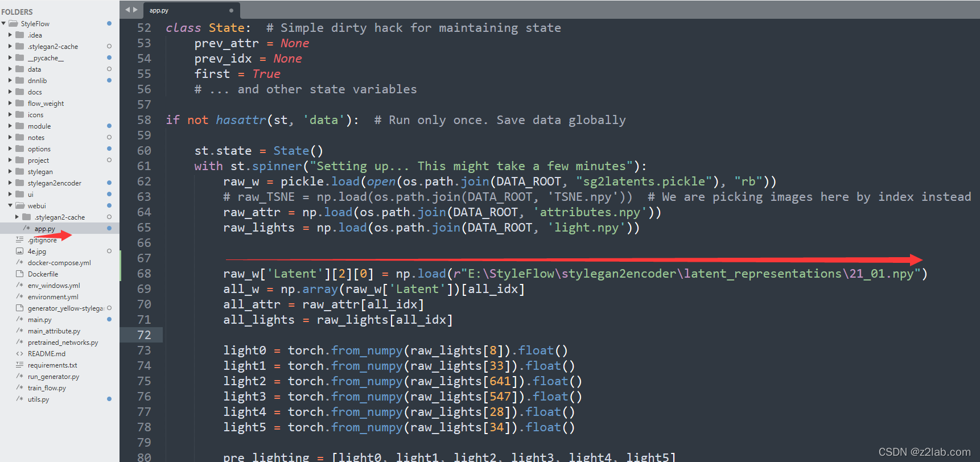Click the stylegan folder icon
Image resolution: width=980 pixels, height=462 pixels.
click(20, 171)
